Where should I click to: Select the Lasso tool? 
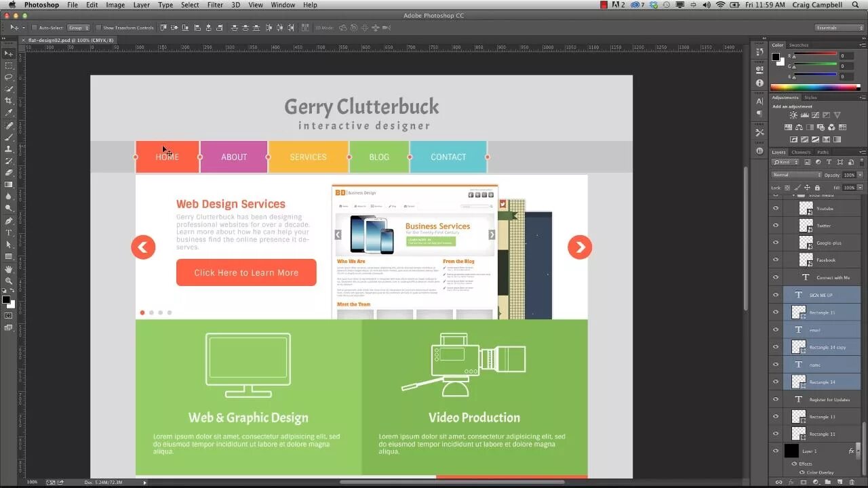(x=9, y=77)
